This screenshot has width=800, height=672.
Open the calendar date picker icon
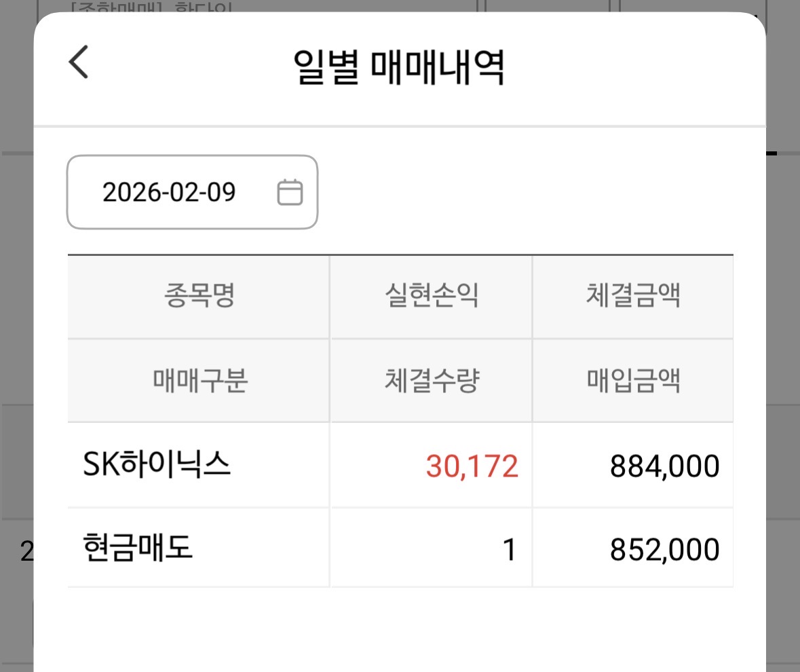pyautogui.click(x=290, y=192)
